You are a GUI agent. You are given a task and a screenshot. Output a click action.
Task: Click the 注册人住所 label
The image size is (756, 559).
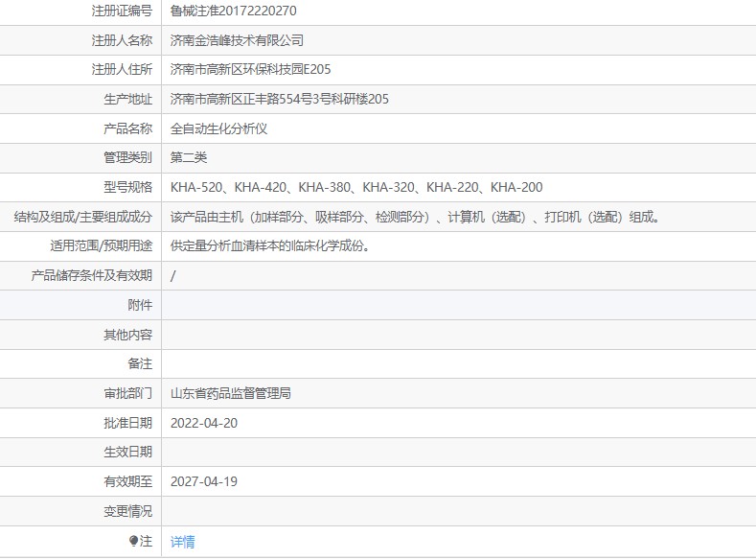pos(122,70)
